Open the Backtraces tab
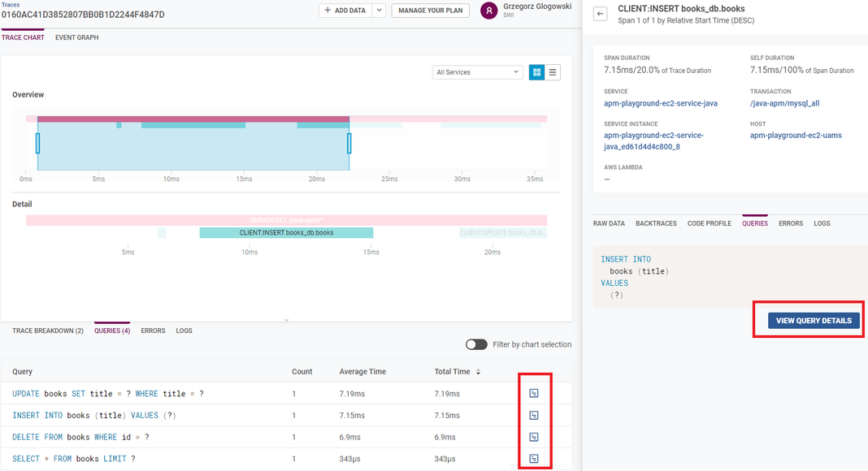Image resolution: width=868 pixels, height=471 pixels. (656, 223)
